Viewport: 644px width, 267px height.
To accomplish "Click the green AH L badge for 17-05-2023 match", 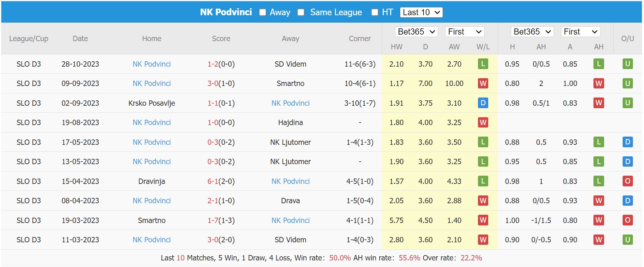I will tap(598, 142).
